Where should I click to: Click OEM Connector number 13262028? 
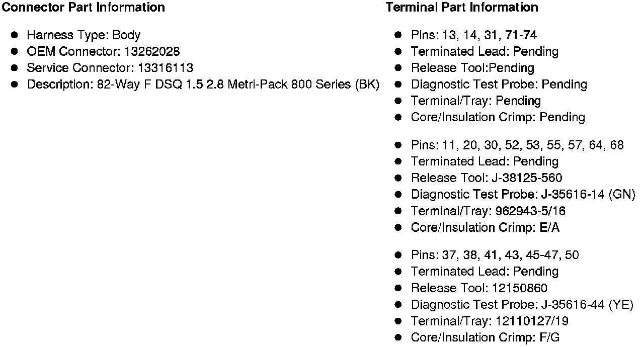coord(152,51)
